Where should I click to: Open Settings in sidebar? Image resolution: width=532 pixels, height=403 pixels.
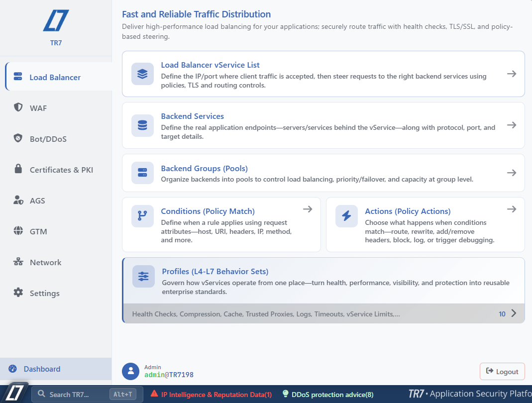44,293
